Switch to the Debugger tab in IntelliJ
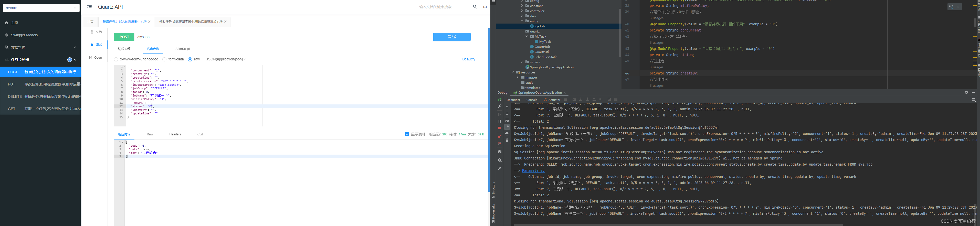980x226 pixels. pyautogui.click(x=513, y=100)
